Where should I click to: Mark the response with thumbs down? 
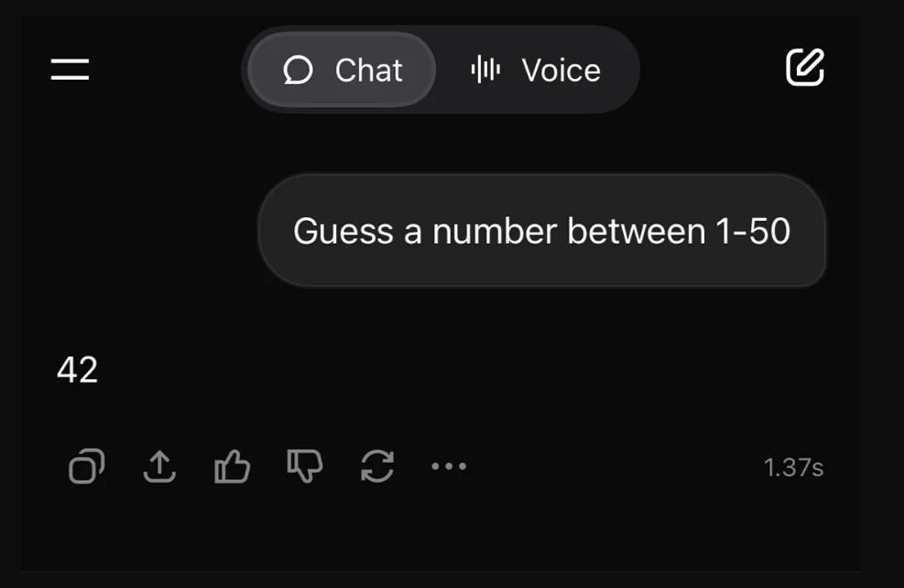pos(304,467)
